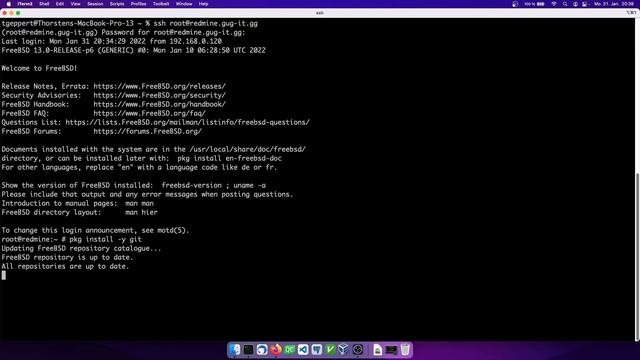Click the terminal vertical scrollbar
The height and width of the screenshot is (360, 640).
point(637,257)
